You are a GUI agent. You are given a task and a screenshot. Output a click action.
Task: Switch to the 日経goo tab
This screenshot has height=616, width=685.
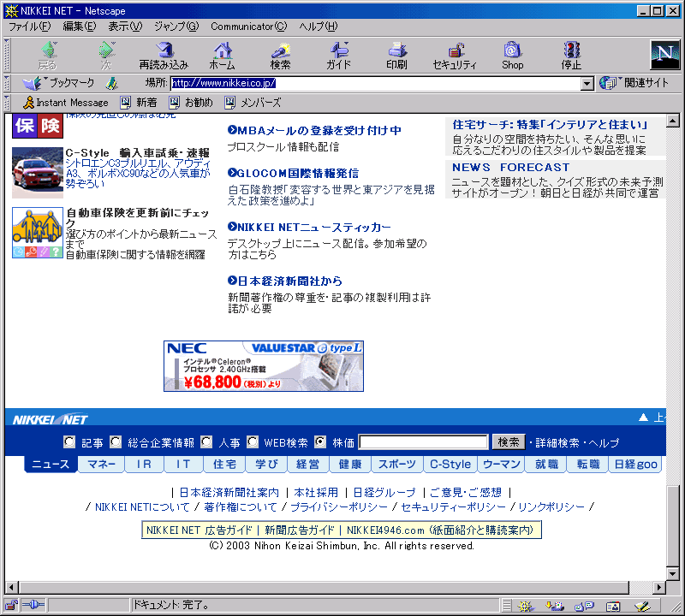pyautogui.click(x=635, y=464)
